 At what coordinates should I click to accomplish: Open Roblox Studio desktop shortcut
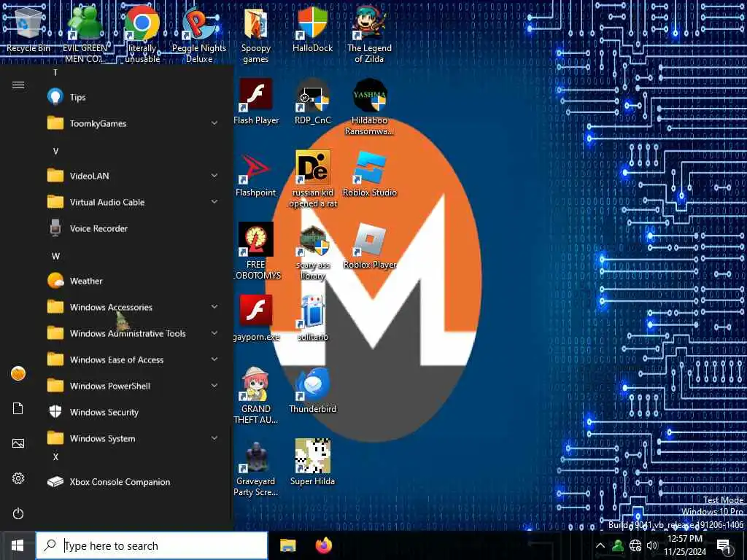click(369, 174)
